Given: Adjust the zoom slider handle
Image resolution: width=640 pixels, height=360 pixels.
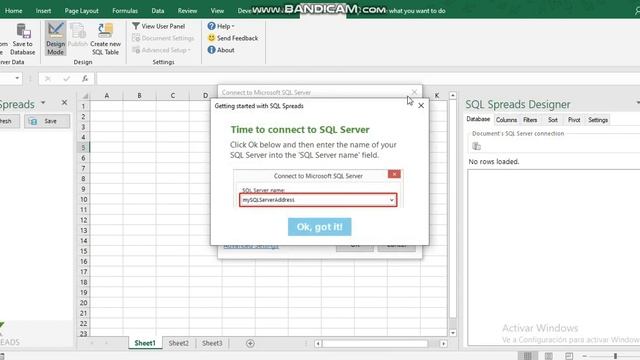Looking at the screenshot, I should pos(615,356).
